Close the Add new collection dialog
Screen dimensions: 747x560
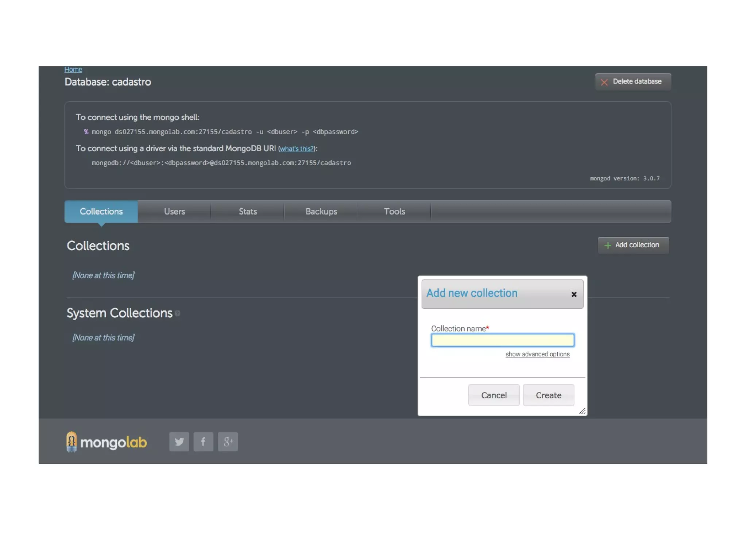573,294
